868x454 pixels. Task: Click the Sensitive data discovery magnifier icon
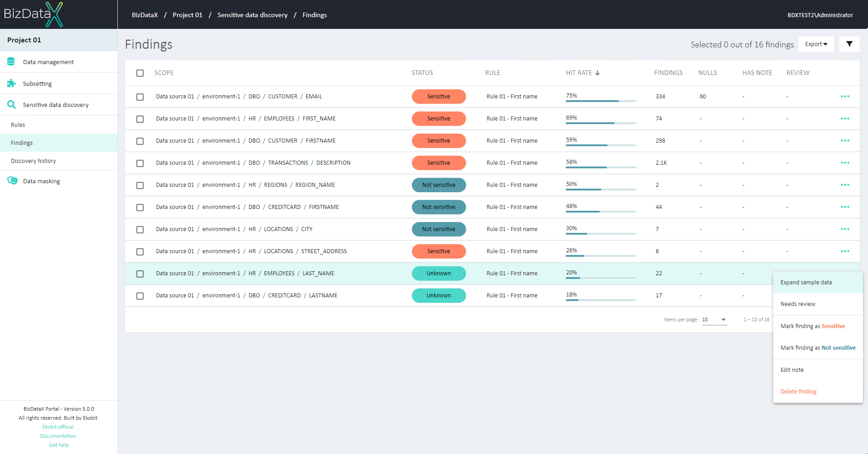11,104
